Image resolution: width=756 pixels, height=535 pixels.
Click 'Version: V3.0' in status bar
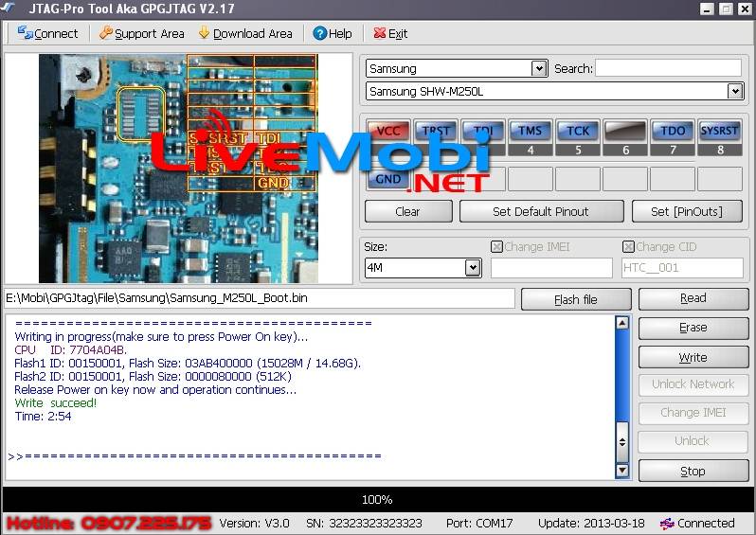pos(255,524)
